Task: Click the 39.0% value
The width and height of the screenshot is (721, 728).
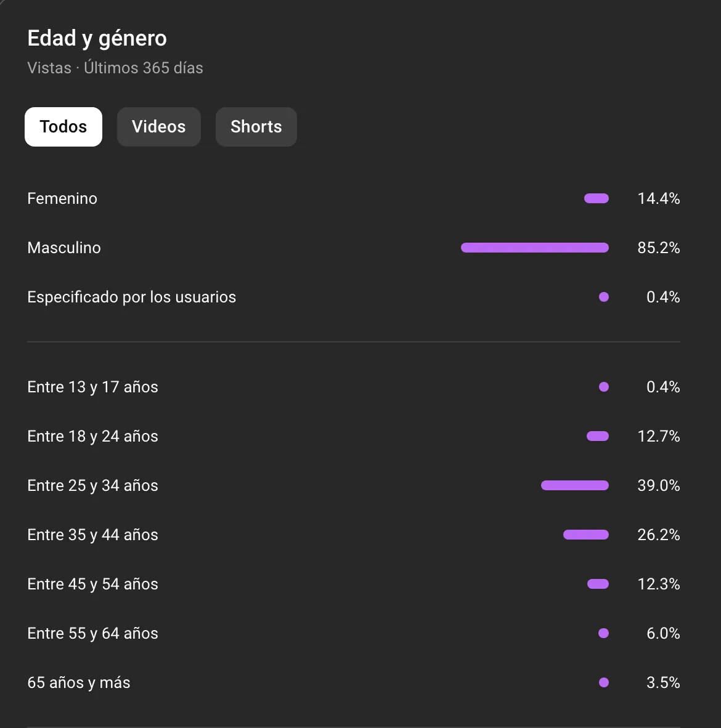Action: pos(658,485)
